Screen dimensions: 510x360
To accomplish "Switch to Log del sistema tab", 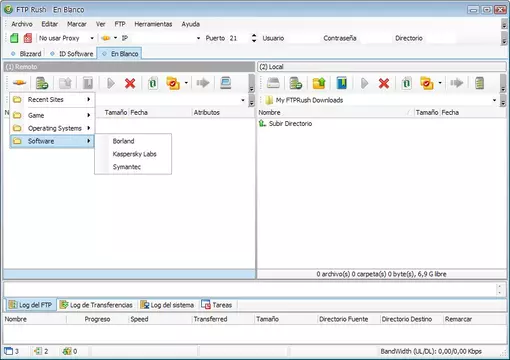I will click(x=168, y=305).
